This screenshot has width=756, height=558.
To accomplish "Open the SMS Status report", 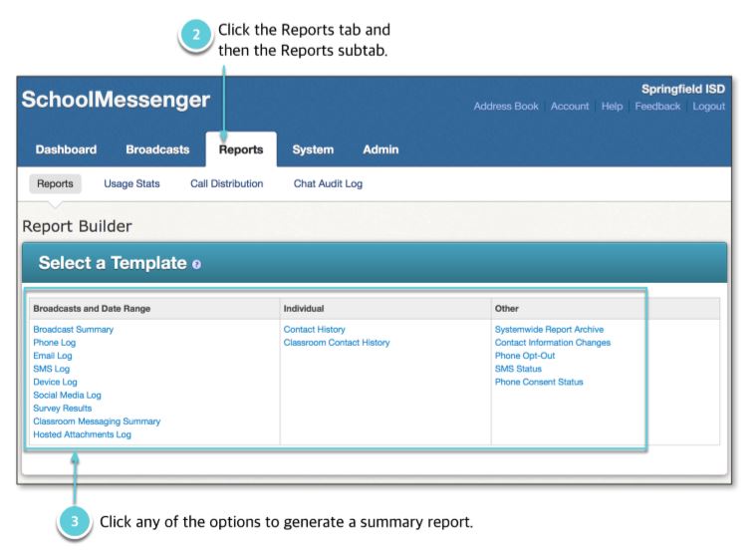I will pyautogui.click(x=518, y=369).
